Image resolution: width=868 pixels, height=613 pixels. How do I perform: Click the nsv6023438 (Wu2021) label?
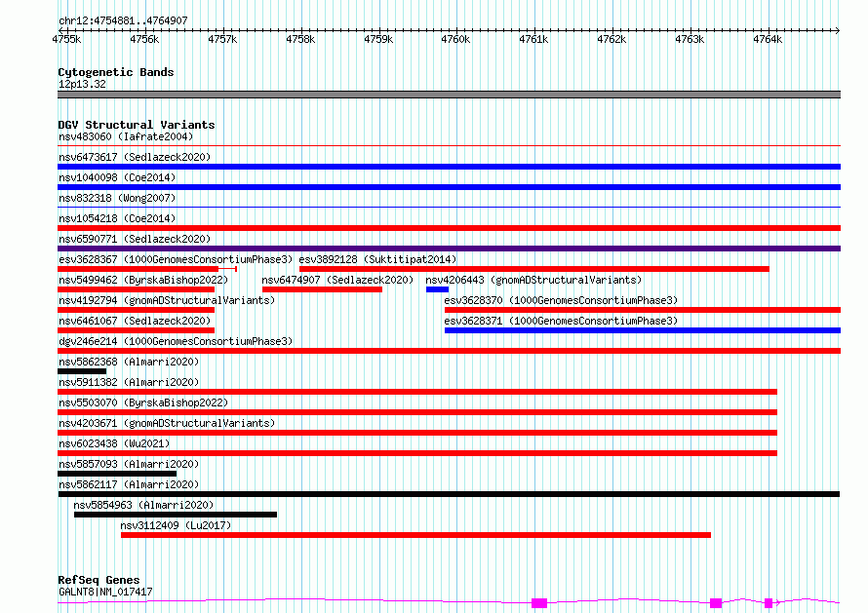114,443
